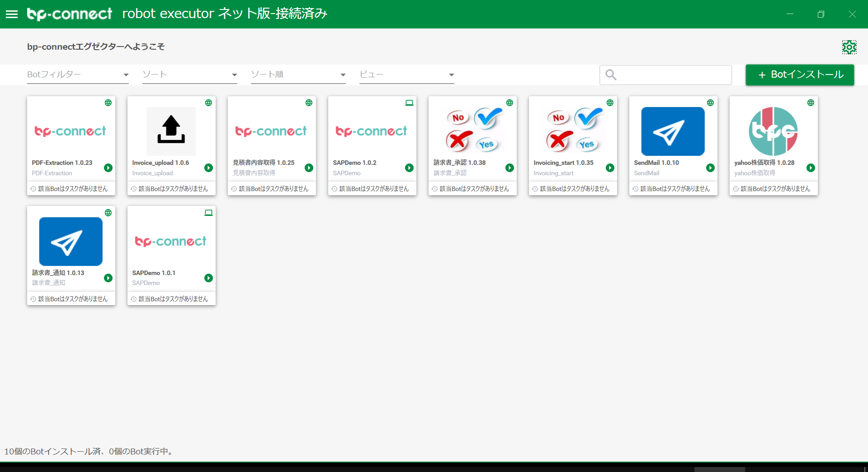Click into the search input field
The width and height of the screenshot is (868, 472).
point(665,75)
